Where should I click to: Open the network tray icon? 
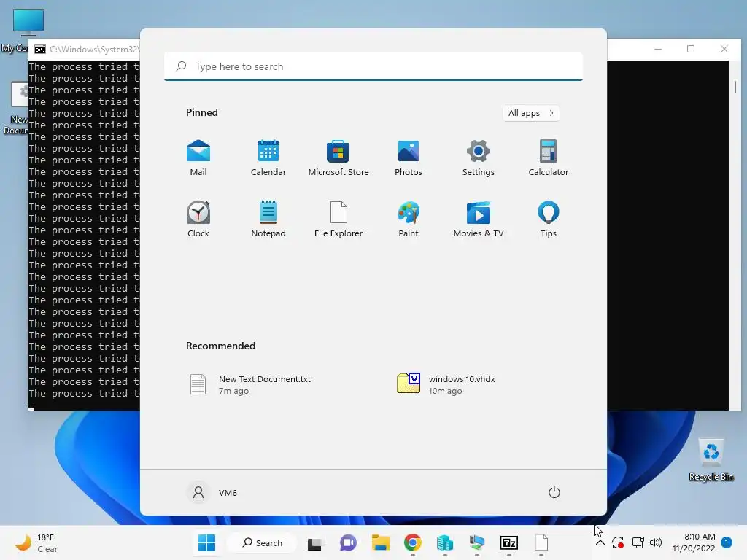pyautogui.click(x=638, y=542)
